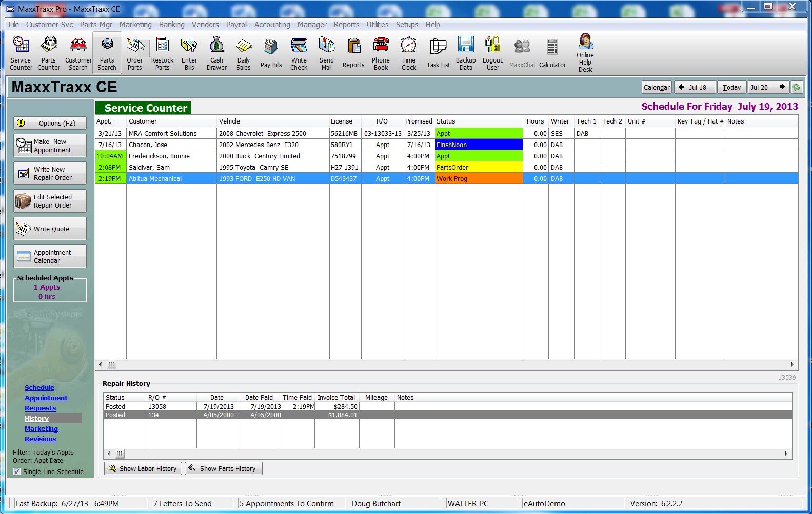Open Pay Bills
The height and width of the screenshot is (514, 812).
click(271, 53)
